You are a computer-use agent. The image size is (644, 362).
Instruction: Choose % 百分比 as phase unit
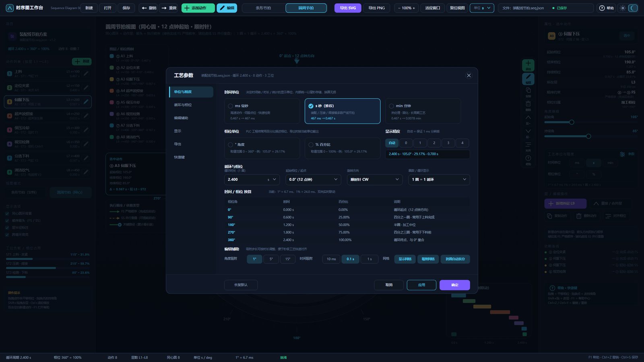pyautogui.click(x=343, y=148)
